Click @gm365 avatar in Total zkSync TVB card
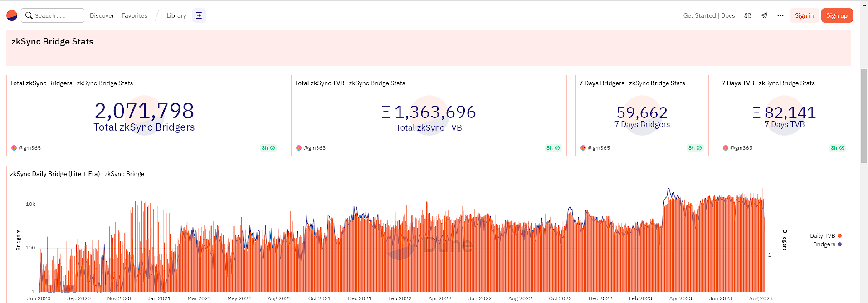 (299, 148)
